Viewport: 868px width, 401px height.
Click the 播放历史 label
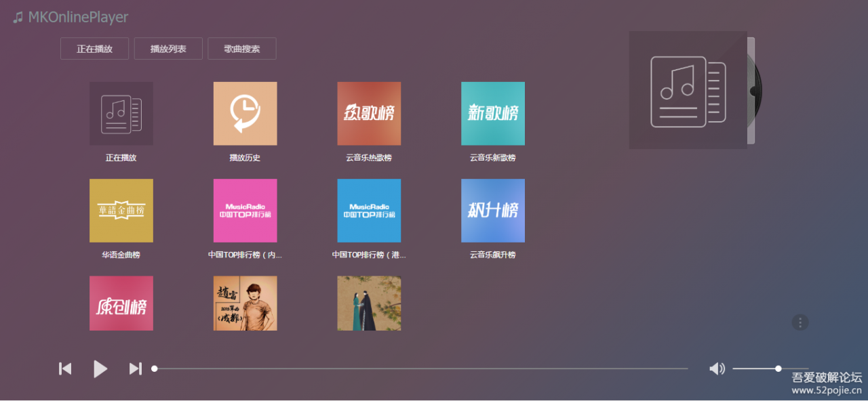click(245, 158)
